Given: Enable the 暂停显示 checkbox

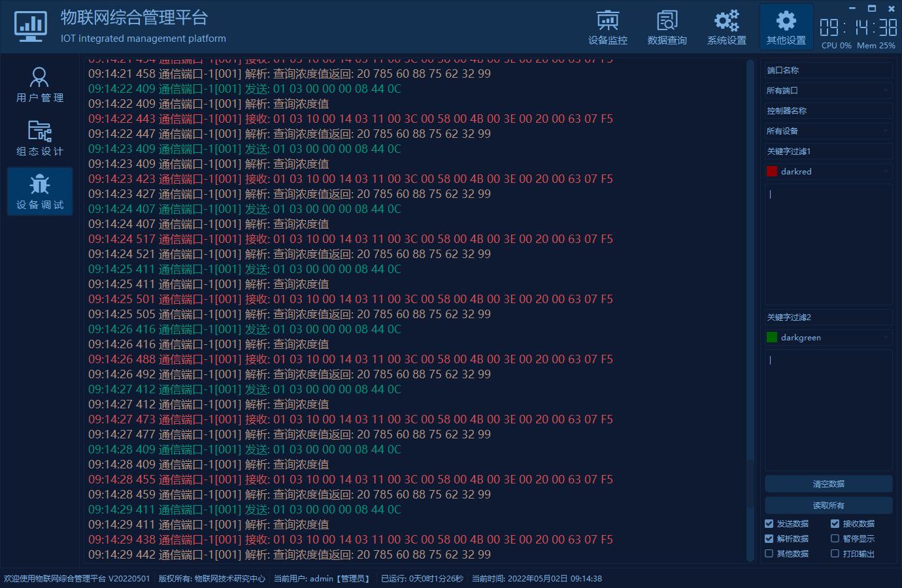Looking at the screenshot, I should [835, 539].
